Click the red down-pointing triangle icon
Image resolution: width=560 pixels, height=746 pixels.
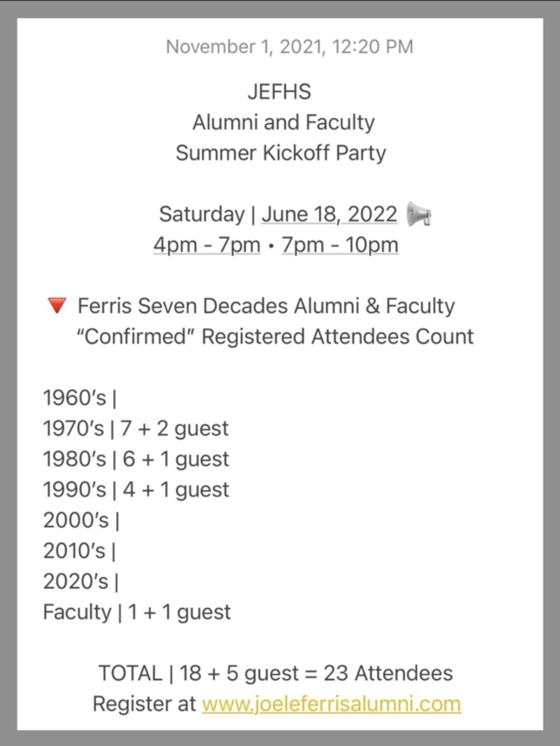click(57, 305)
